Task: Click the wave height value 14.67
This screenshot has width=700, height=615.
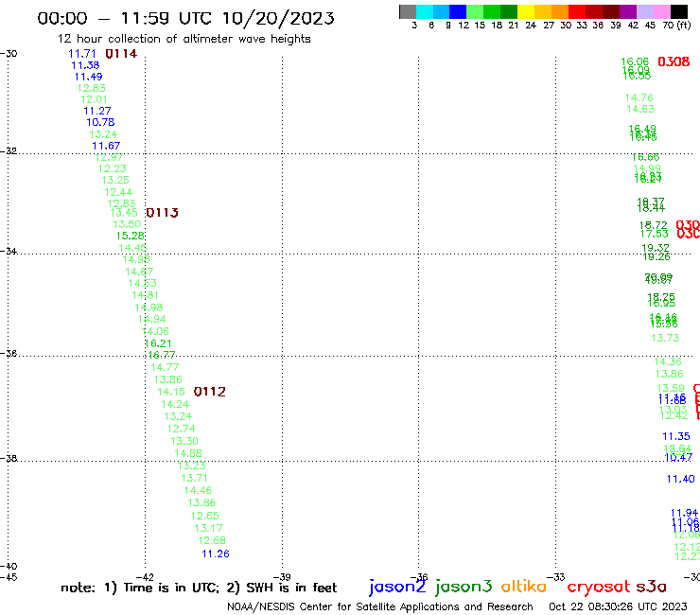Action: pyautogui.click(x=139, y=272)
